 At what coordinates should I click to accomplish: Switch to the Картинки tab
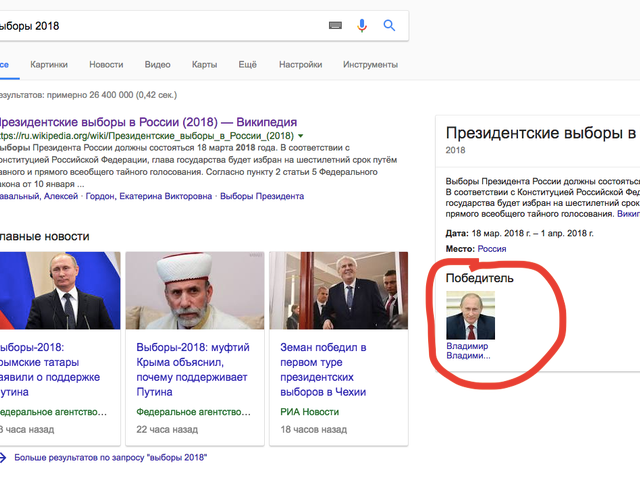[x=49, y=64]
